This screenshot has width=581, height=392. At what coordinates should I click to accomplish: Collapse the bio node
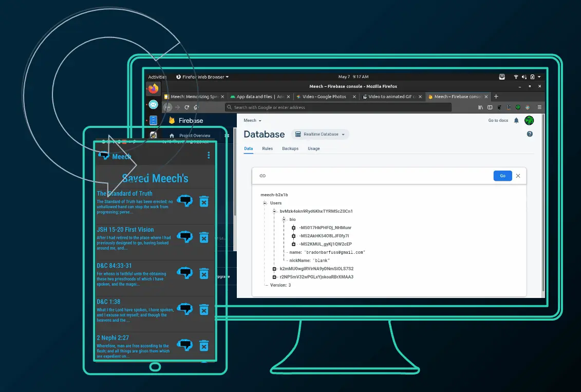[284, 219]
